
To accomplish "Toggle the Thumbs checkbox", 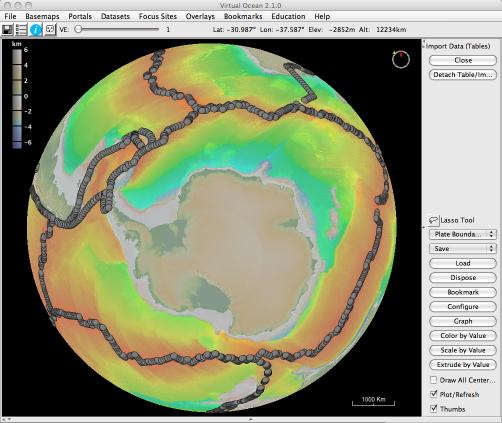I will tap(433, 409).
